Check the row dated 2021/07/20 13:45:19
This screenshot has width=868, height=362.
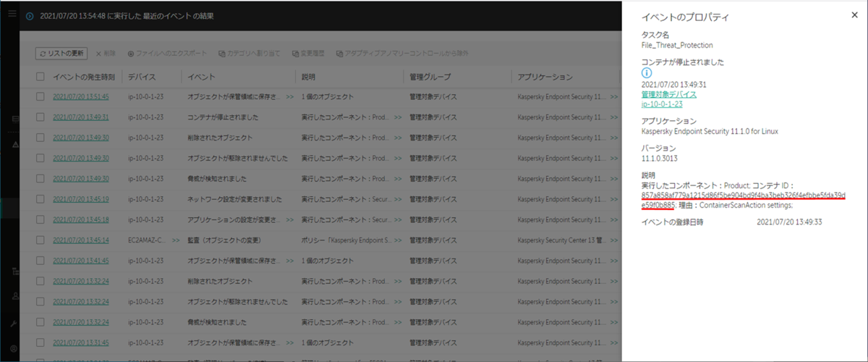tap(41, 199)
